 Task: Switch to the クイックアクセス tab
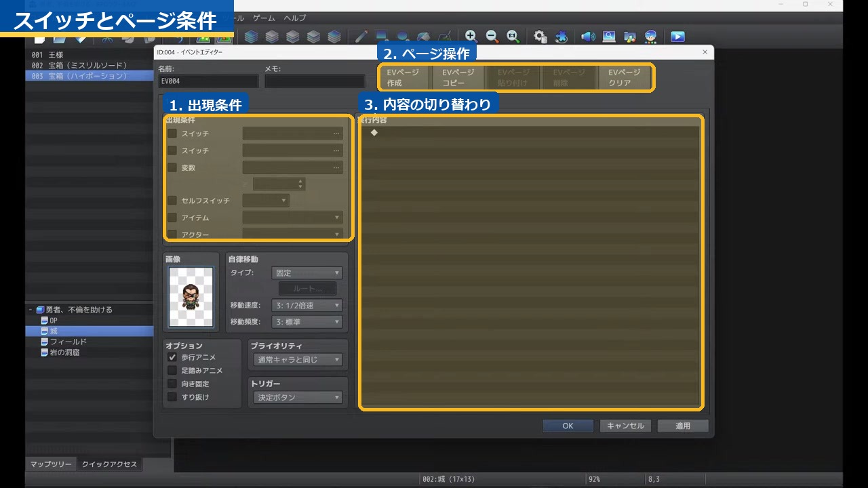tap(109, 464)
